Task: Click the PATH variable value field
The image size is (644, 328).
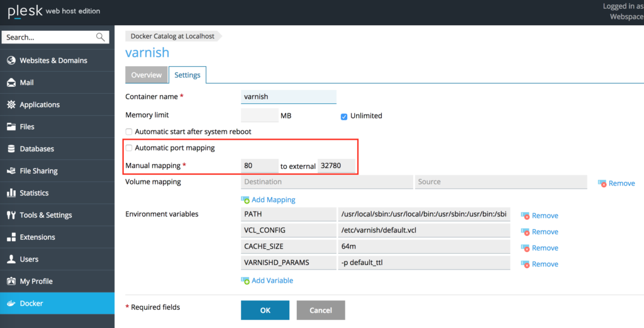Action: click(424, 214)
